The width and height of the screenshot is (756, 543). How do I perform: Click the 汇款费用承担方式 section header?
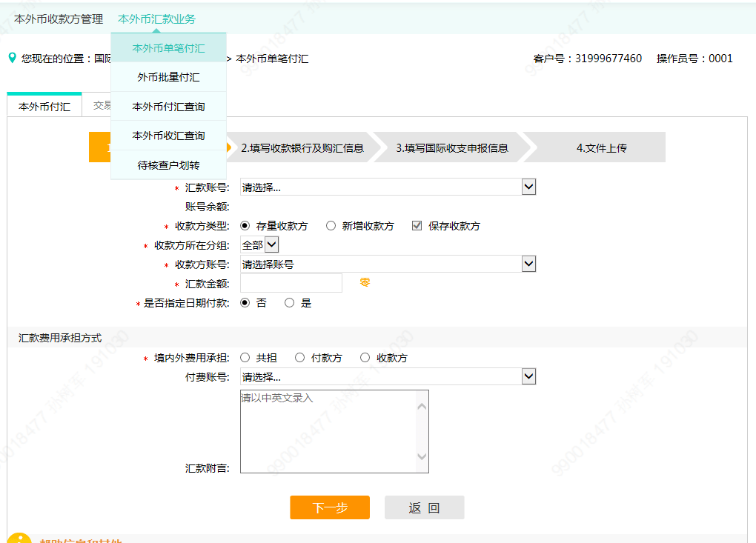coord(60,338)
